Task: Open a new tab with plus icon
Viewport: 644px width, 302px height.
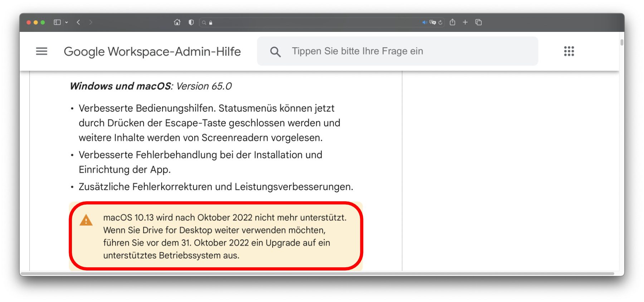Action: pos(465,22)
